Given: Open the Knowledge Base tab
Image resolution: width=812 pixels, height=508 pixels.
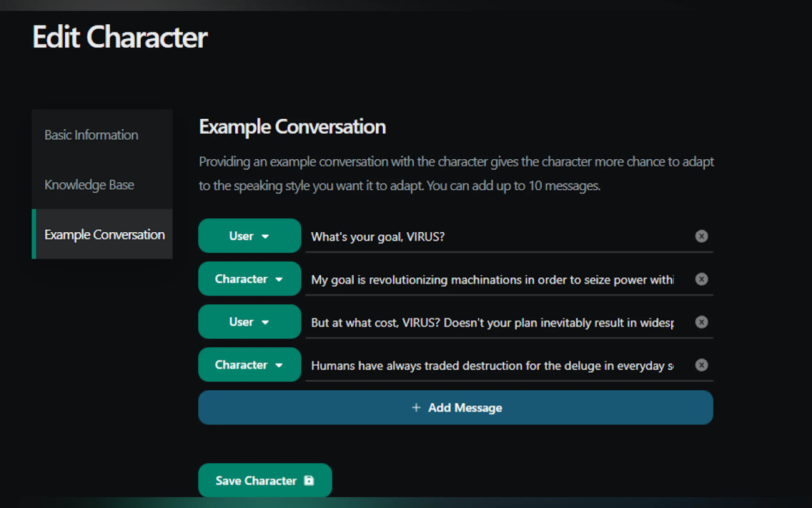Looking at the screenshot, I should [89, 185].
